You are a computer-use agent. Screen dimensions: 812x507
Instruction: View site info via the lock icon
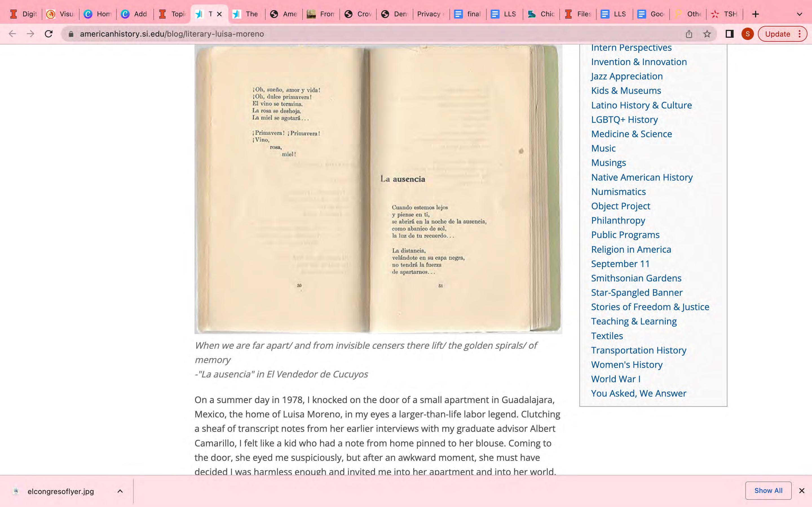(71, 34)
